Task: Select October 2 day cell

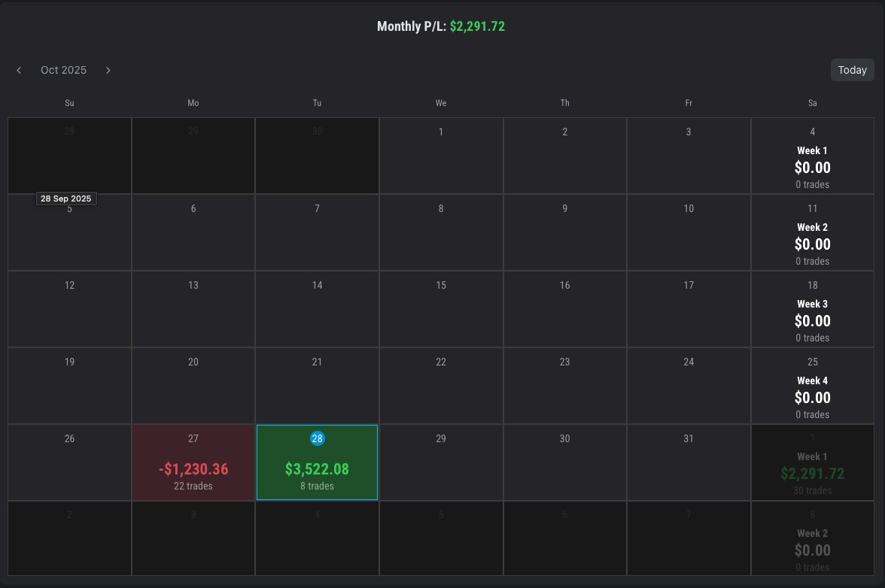Action: tap(565, 156)
